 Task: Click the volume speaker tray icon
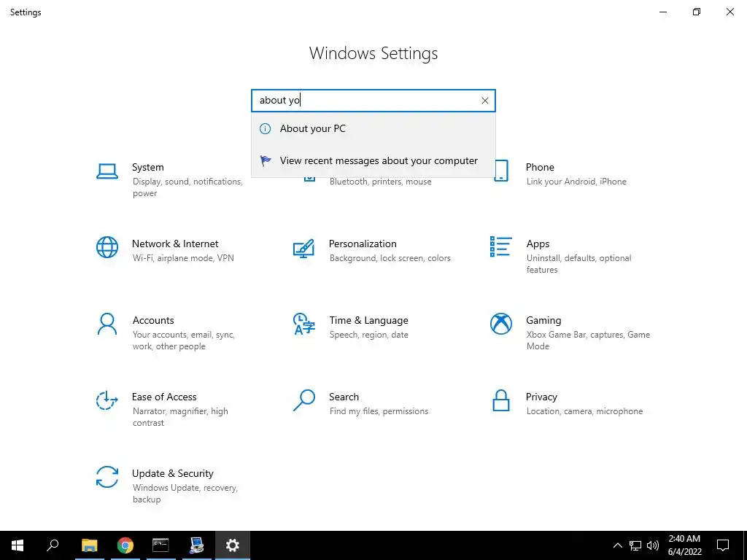pos(653,545)
